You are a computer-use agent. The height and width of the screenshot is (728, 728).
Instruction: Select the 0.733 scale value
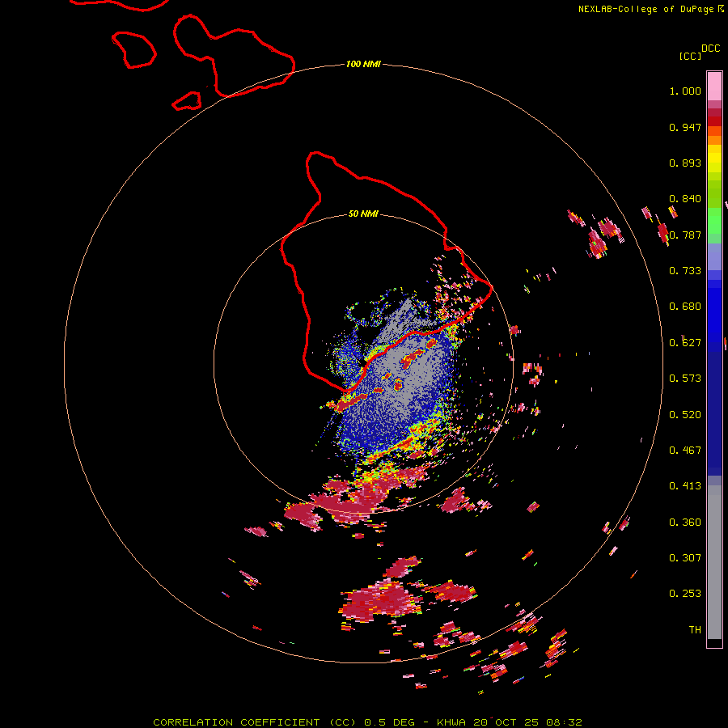coord(685,271)
